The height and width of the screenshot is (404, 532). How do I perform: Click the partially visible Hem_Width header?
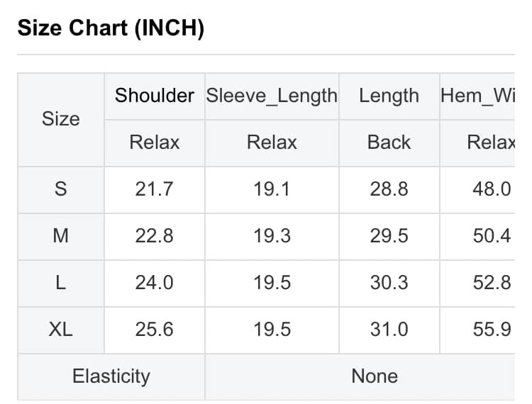(477, 96)
